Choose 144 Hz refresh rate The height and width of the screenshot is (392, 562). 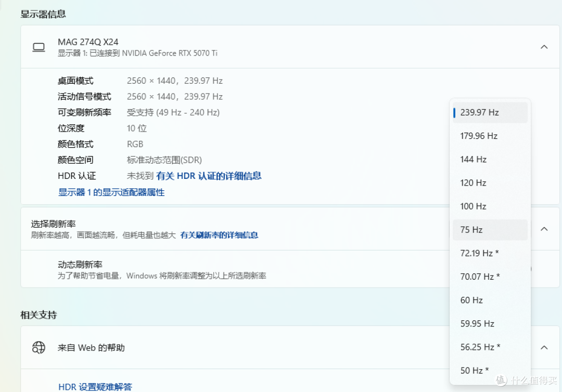(x=490, y=159)
